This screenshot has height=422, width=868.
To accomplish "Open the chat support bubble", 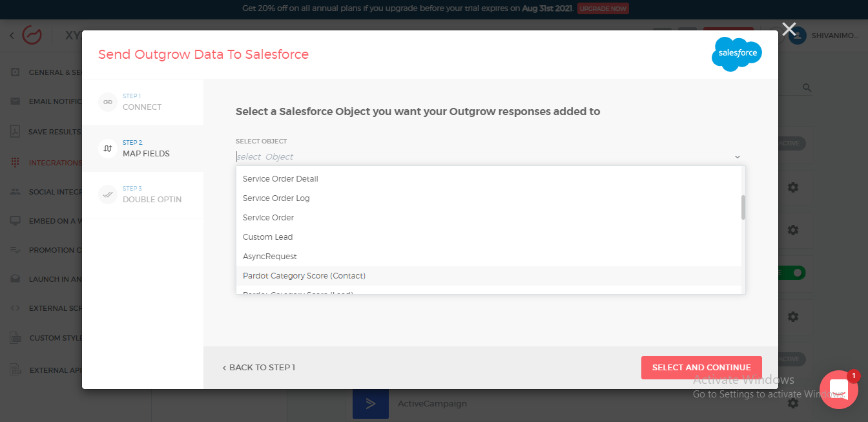I will click(x=839, y=389).
